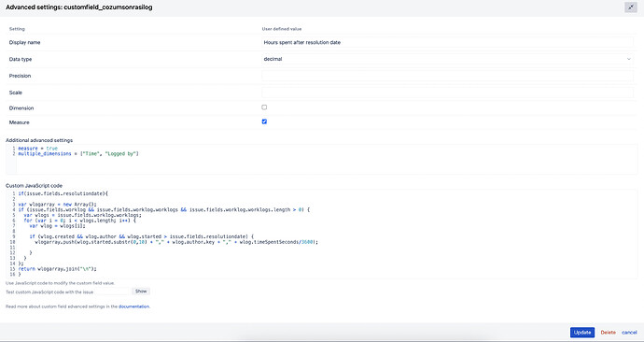Screen dimensions: 644x342
Task: Click the wlogarray.push code line
Action: pos(176,242)
